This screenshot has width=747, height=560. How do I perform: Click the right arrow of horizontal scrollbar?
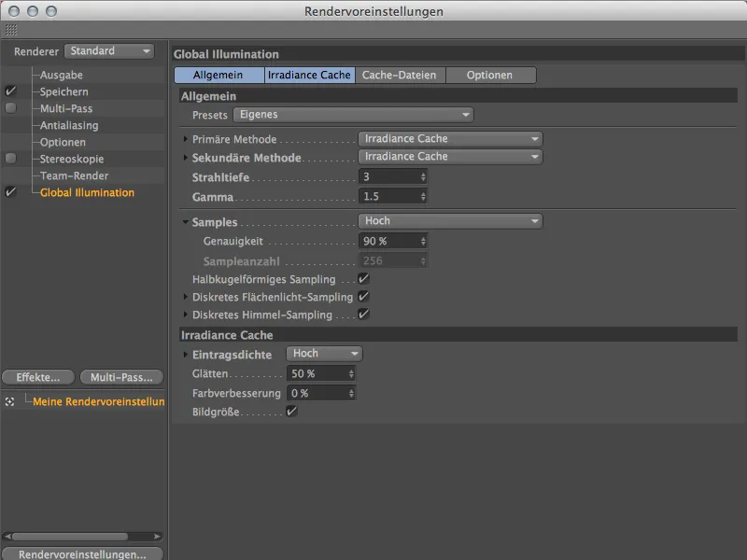pos(157,537)
